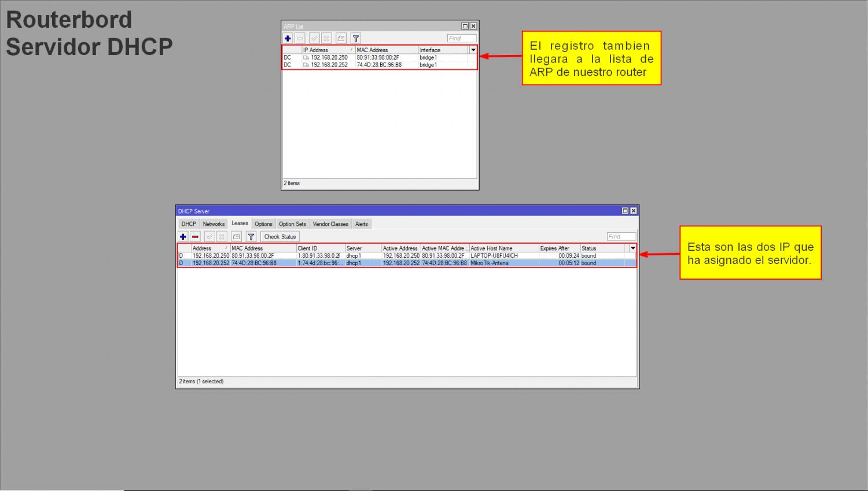The height and width of the screenshot is (491, 868).
Task: Click the Find field in DHCP Server
Action: pos(621,236)
